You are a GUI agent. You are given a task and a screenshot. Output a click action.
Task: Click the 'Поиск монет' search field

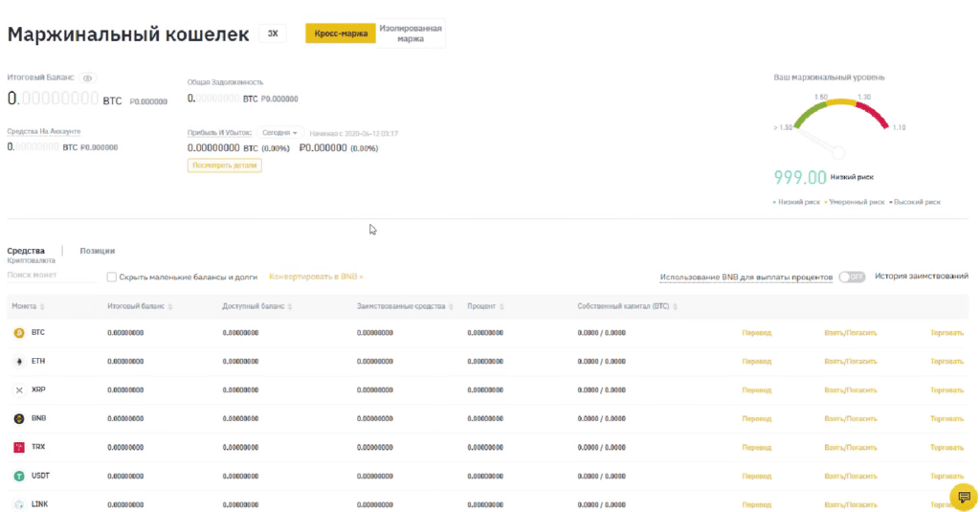click(x=50, y=276)
